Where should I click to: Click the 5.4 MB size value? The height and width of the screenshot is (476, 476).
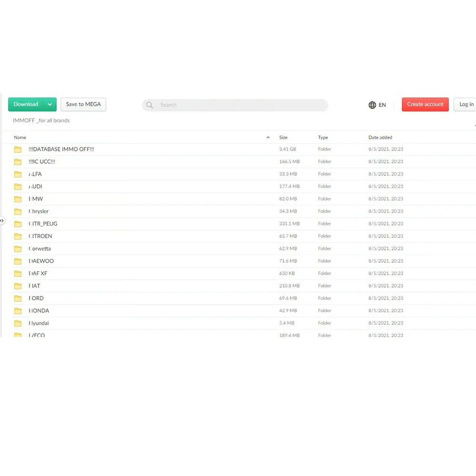coord(287,324)
